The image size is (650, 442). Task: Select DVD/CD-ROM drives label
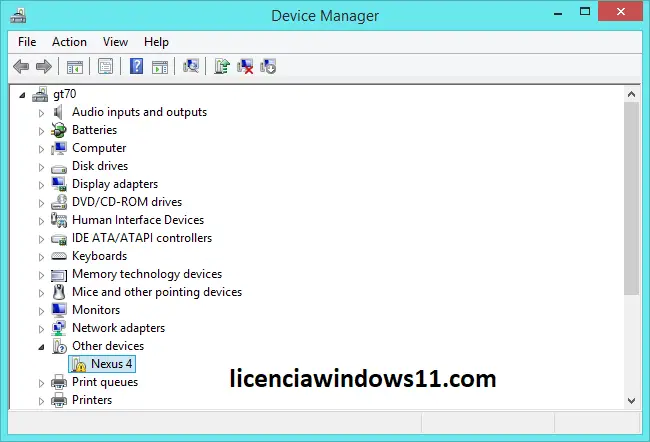[x=127, y=202]
